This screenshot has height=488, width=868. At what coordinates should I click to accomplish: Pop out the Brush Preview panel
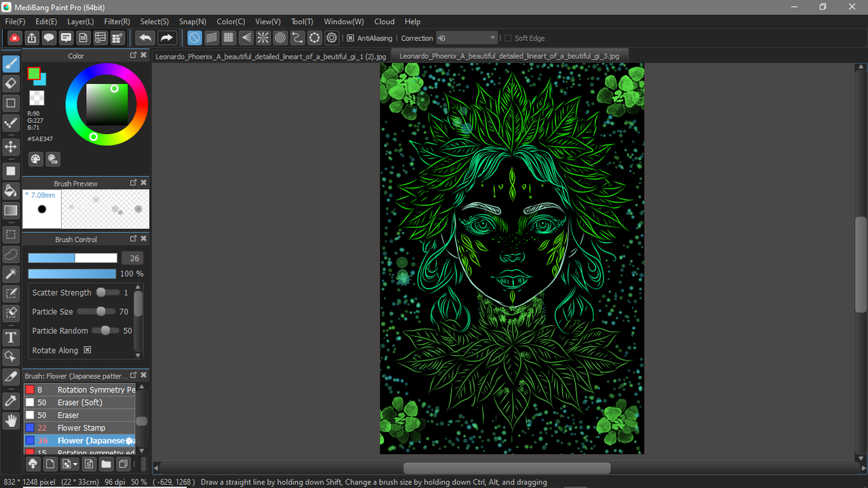(134, 183)
